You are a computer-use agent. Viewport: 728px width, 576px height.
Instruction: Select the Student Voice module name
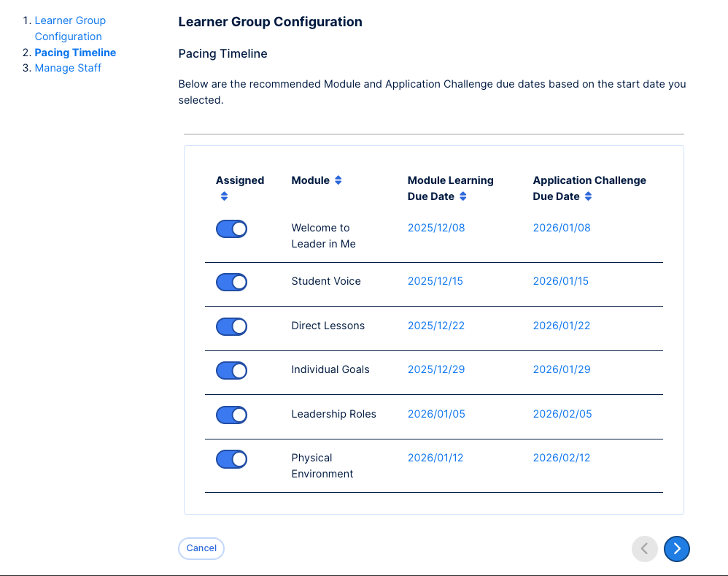326,281
